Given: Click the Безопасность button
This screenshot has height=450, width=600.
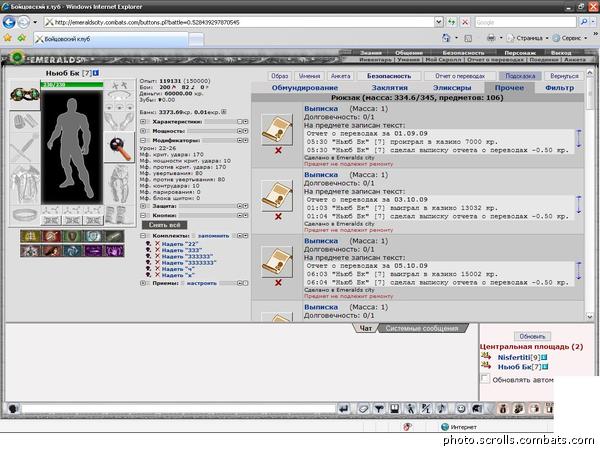Looking at the screenshot, I should pos(389,76).
